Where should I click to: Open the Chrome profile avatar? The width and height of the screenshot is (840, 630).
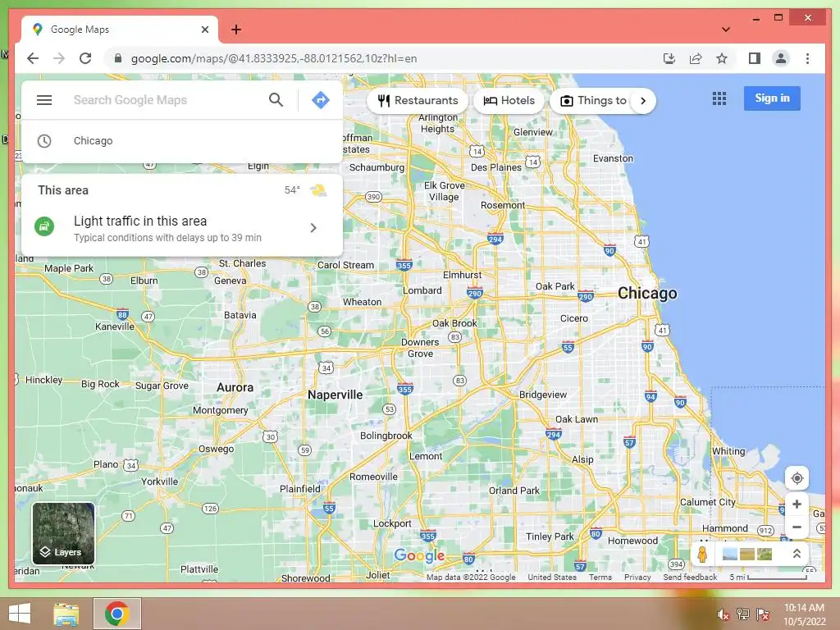pyautogui.click(x=781, y=58)
